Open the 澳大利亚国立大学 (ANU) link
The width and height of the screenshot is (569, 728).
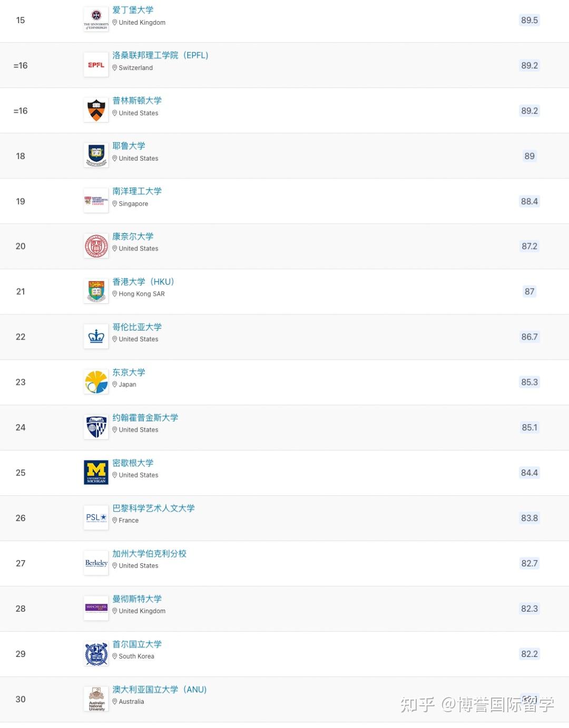coord(159,689)
